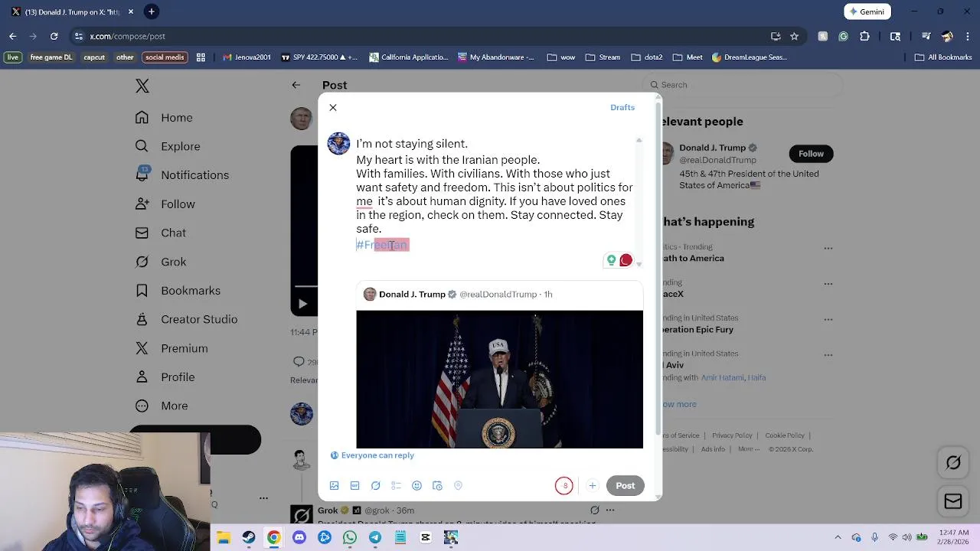Viewport: 980px width, 551px height.
Task: Click the Grammarly red icon in text field
Action: pos(626,260)
